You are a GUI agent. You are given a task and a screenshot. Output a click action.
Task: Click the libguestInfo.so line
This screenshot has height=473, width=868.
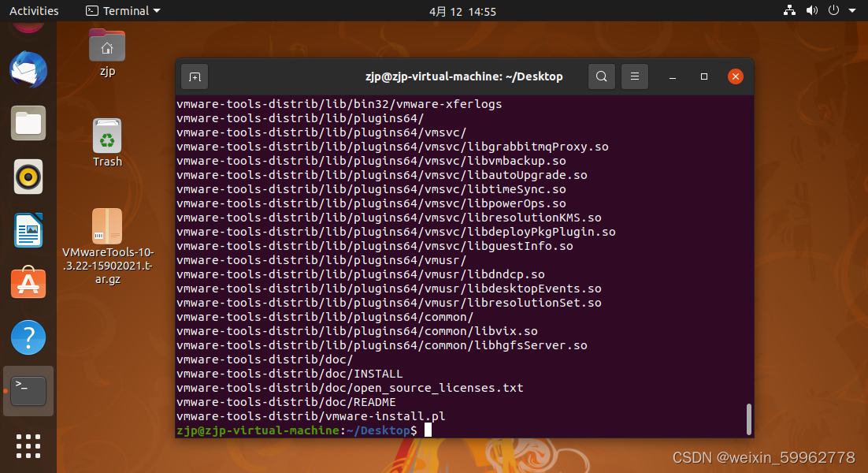[x=375, y=246]
